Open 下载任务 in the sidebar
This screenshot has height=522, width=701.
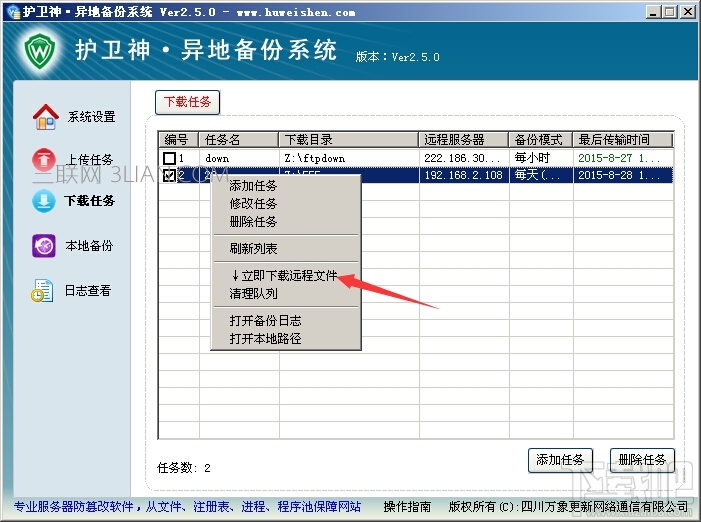tap(89, 201)
